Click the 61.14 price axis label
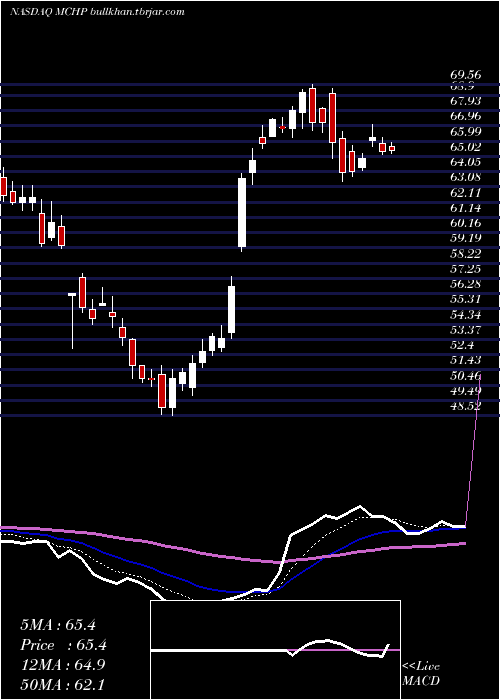This screenshot has width=500, height=700. [x=466, y=208]
